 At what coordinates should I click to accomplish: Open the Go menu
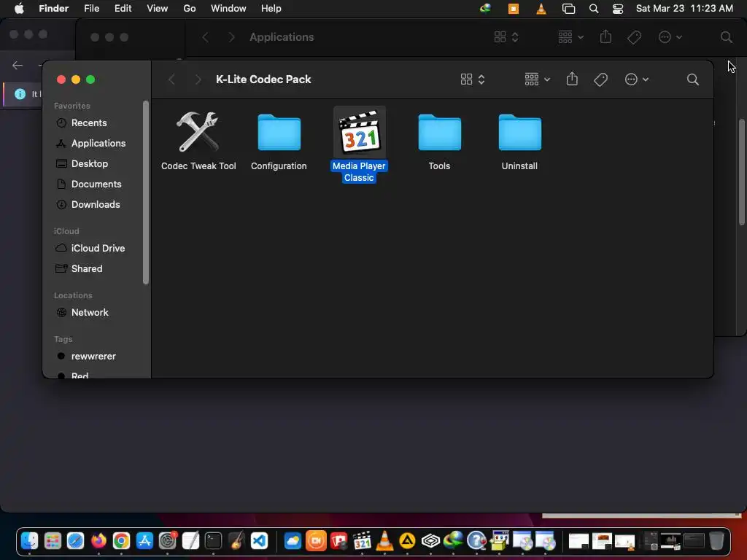click(x=190, y=9)
